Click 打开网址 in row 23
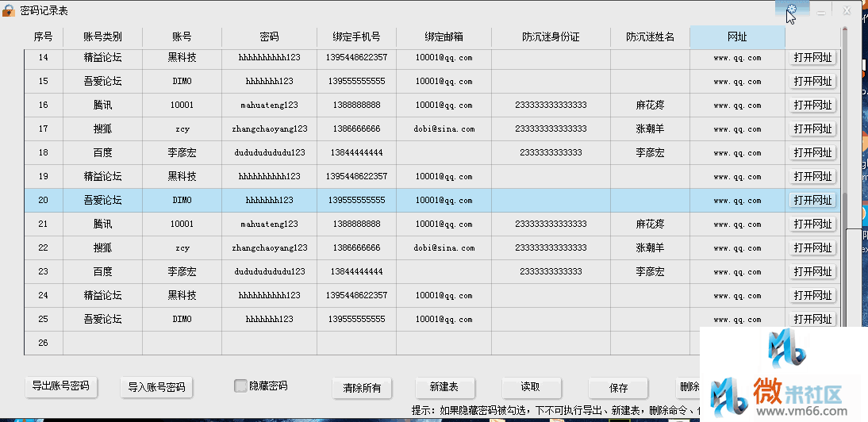This screenshot has height=422, width=868. (812, 271)
